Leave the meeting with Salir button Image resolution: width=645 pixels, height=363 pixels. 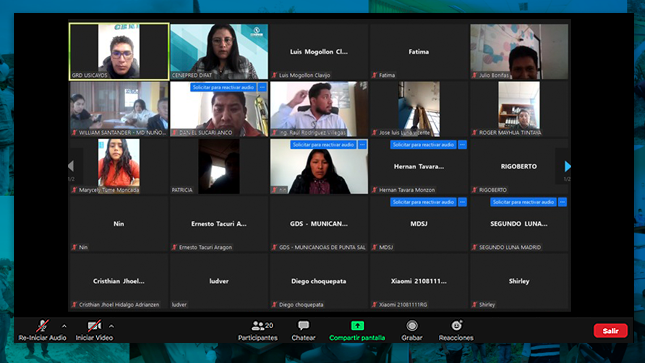click(610, 330)
